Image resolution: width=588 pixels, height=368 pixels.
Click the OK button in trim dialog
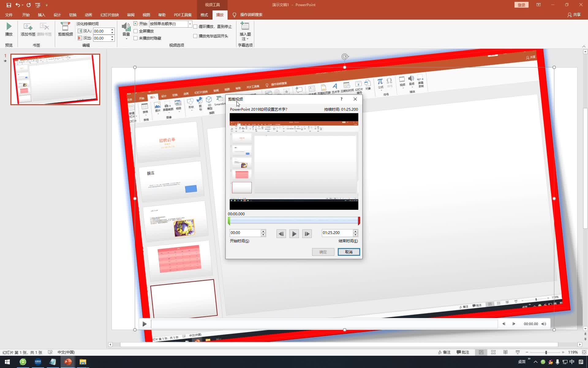coord(323,252)
